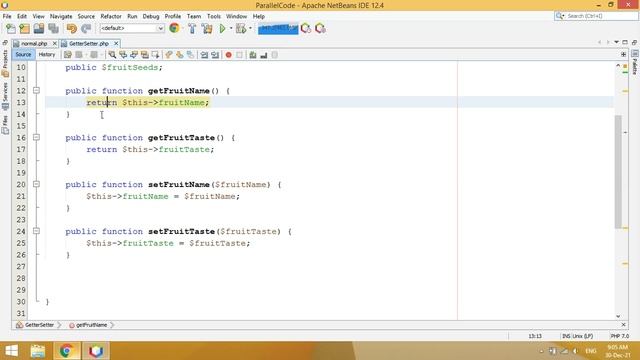
Task: Click the Save All toolbar icon
Action: [x=53, y=29]
